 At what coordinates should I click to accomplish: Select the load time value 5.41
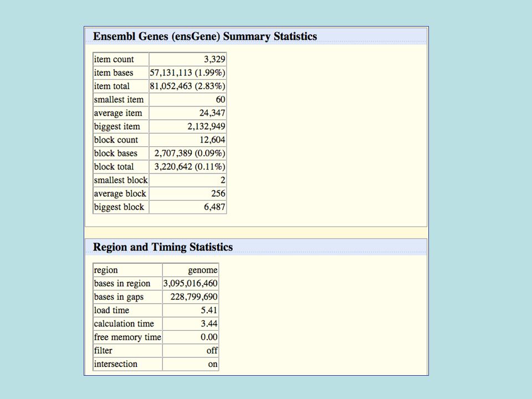(x=209, y=310)
